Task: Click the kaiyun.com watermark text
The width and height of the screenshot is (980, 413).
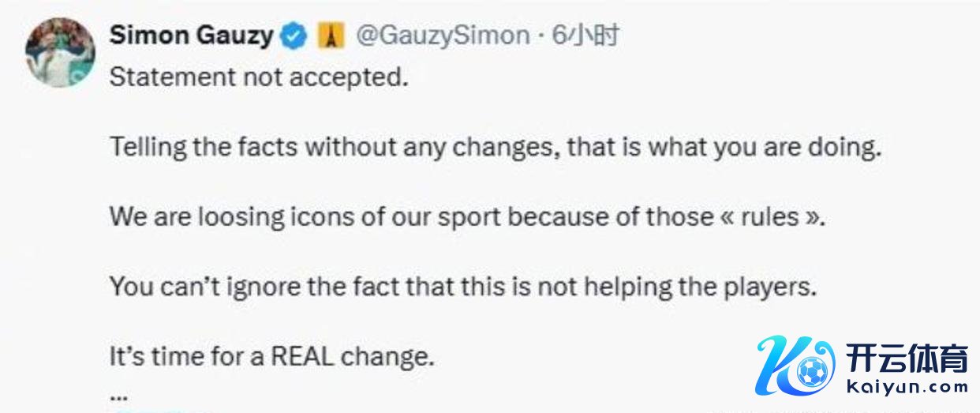Action: pos(907,387)
